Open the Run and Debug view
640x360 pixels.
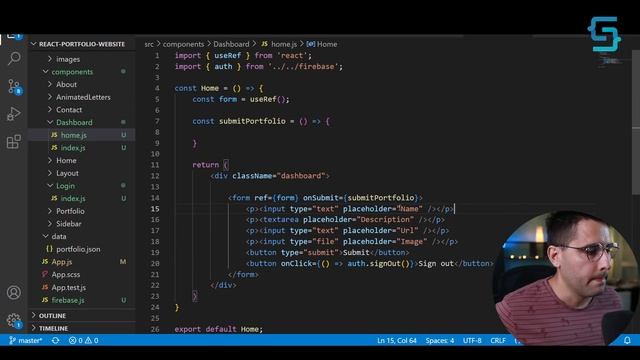tap(14, 114)
